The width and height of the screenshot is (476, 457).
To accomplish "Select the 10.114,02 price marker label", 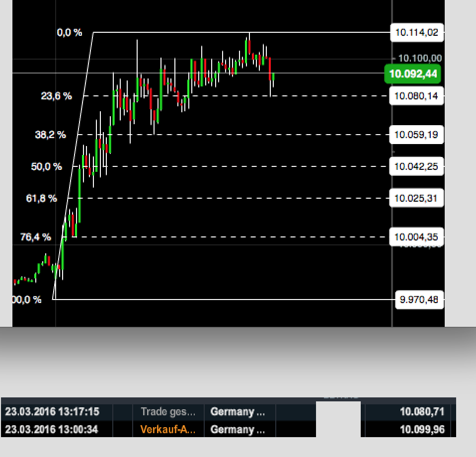I will [x=416, y=33].
